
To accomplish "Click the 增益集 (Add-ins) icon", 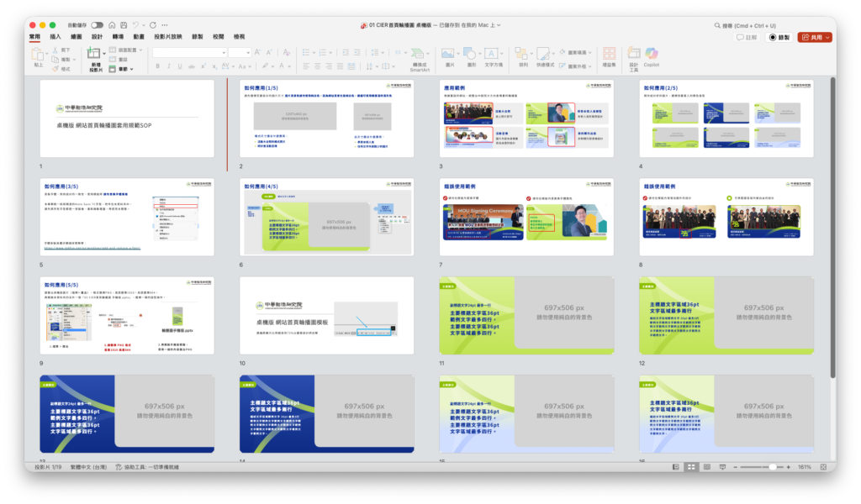I will point(609,55).
